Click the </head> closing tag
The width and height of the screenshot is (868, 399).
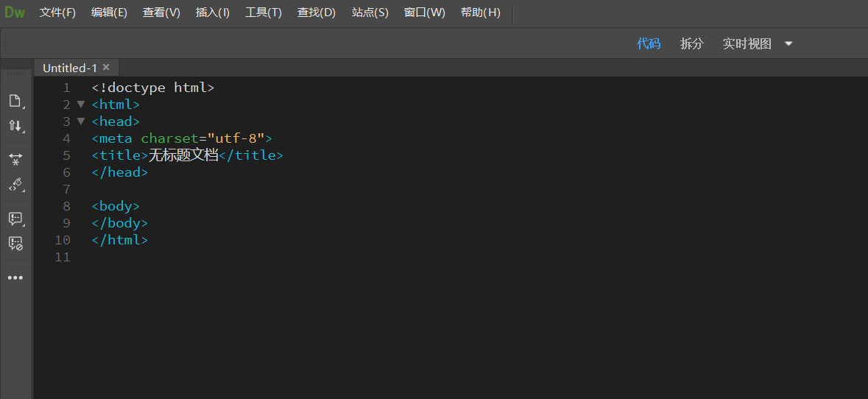pyautogui.click(x=119, y=172)
